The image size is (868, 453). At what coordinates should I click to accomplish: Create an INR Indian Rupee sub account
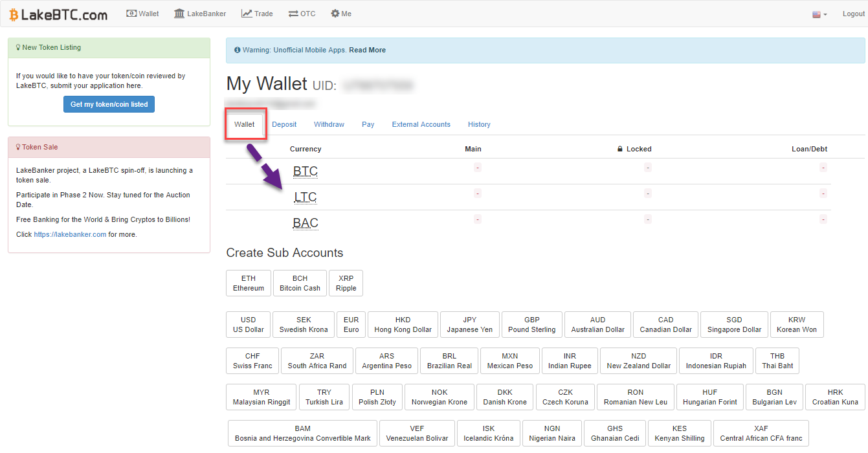pyautogui.click(x=570, y=361)
